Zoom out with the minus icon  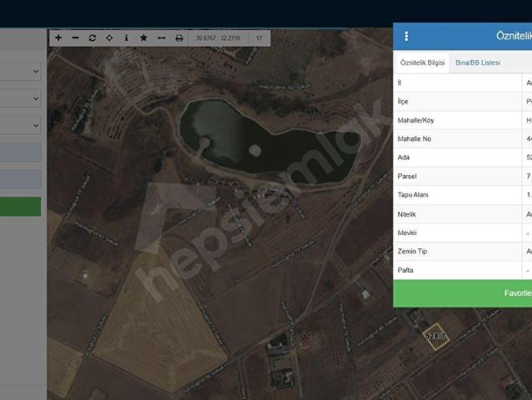click(75, 37)
